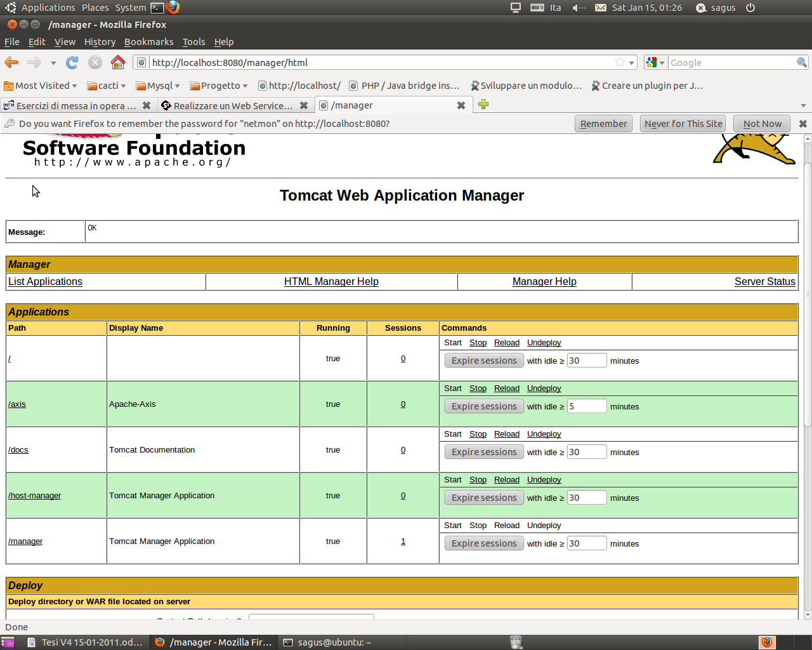Open the /axis application path link
Screen dimensions: 812x650
[17, 404]
